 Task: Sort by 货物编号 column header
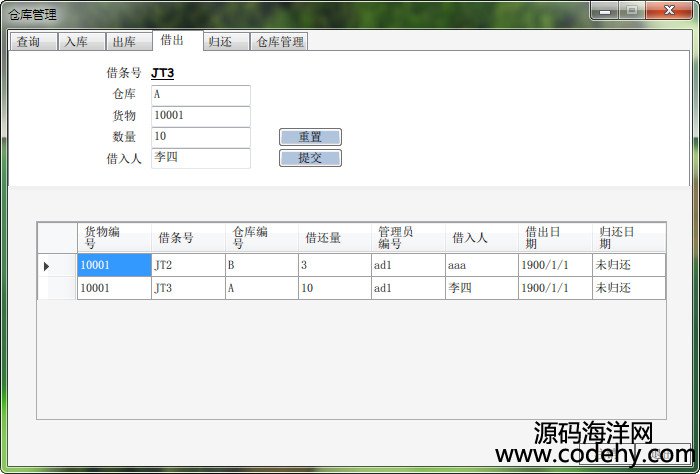[114, 237]
